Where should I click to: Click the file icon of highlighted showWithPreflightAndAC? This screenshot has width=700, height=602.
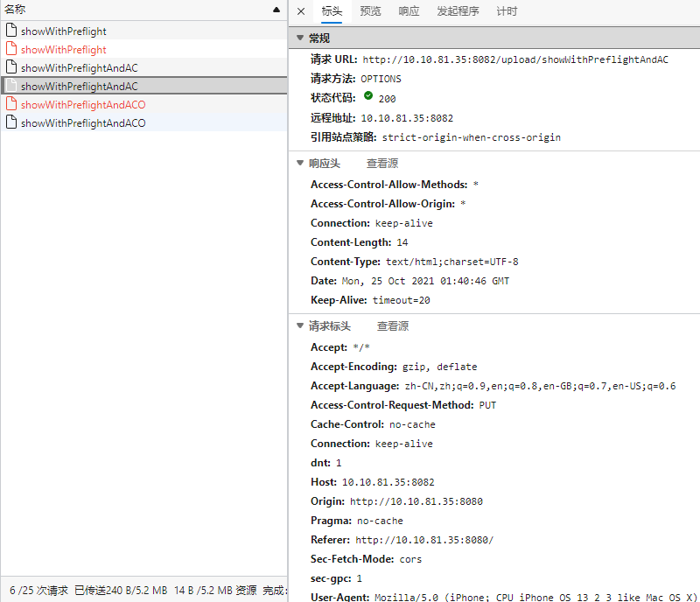pyautogui.click(x=11, y=87)
